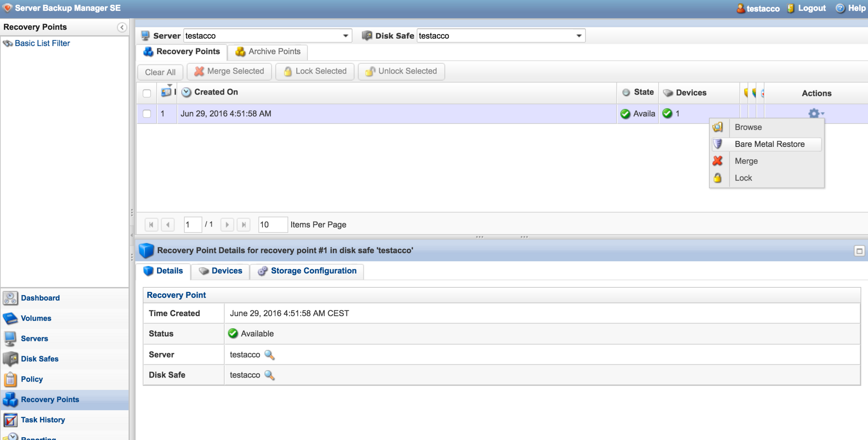868x440 pixels.
Task: Collapse the Recovery Points side panel arrow
Action: (x=122, y=27)
